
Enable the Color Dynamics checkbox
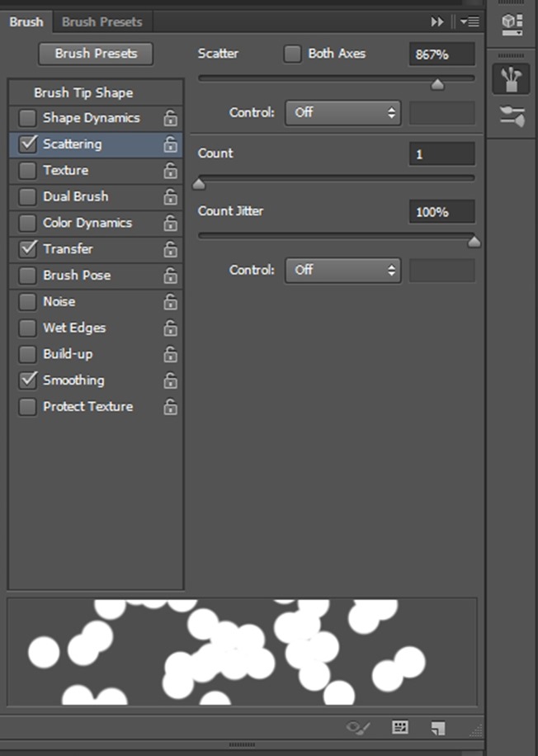[x=27, y=223]
